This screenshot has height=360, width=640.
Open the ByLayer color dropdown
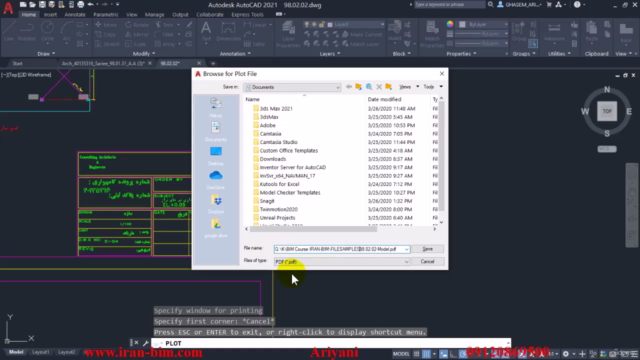484,24
